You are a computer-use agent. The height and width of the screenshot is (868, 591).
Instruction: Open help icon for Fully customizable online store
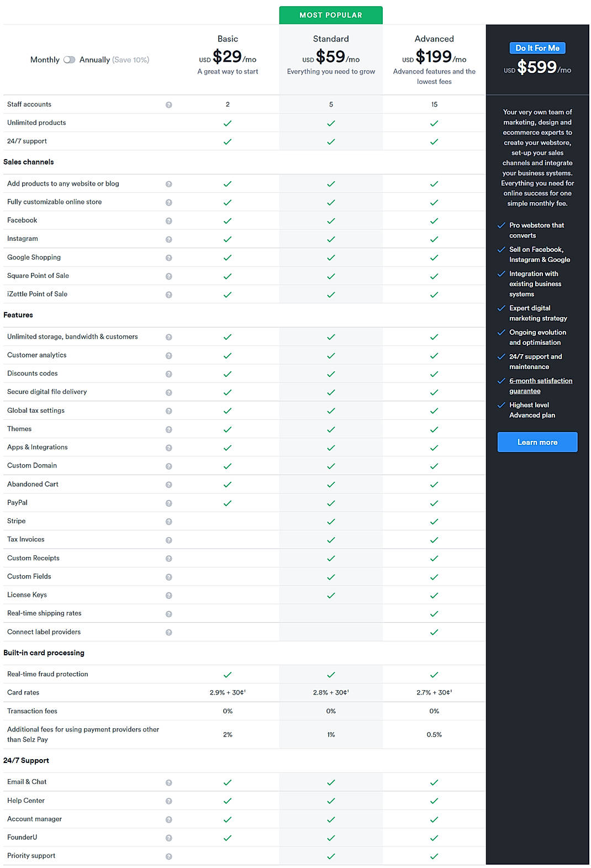(x=169, y=203)
